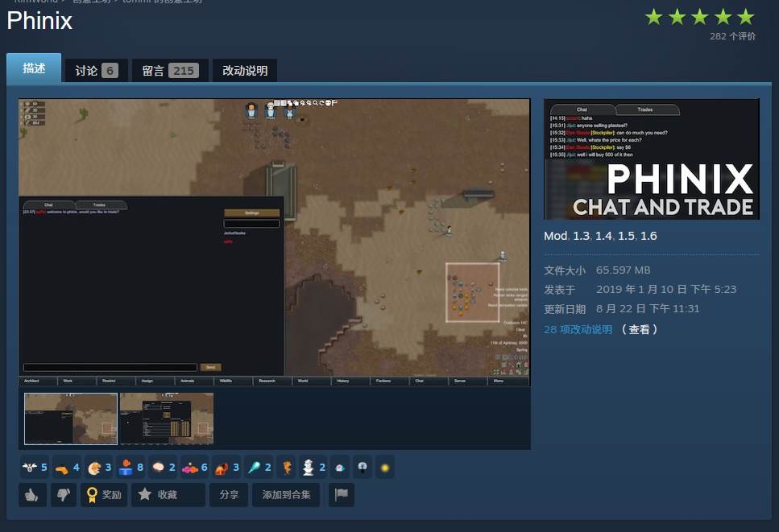Click the 1.3 version tag
Viewport: 779px width, 532px height.
[582, 236]
